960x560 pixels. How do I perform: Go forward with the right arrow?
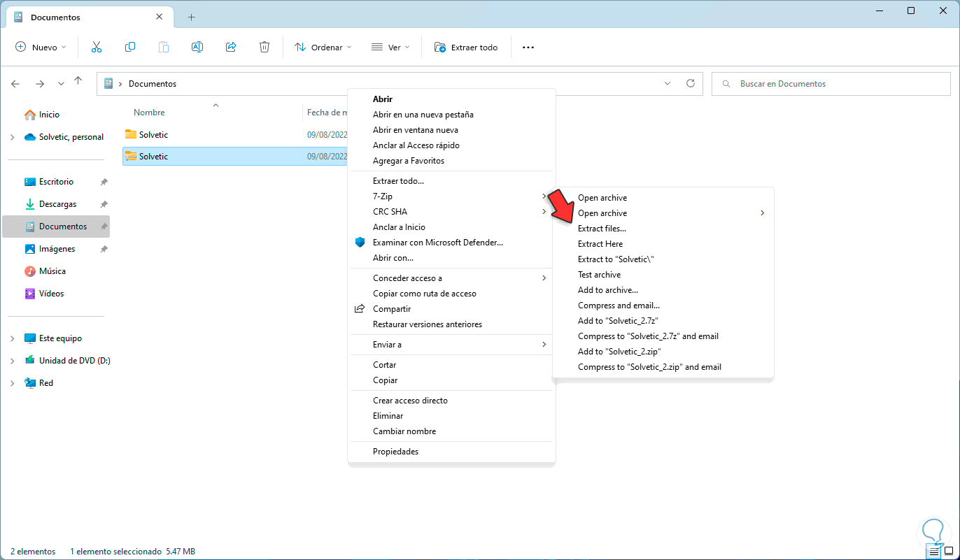pos(40,84)
